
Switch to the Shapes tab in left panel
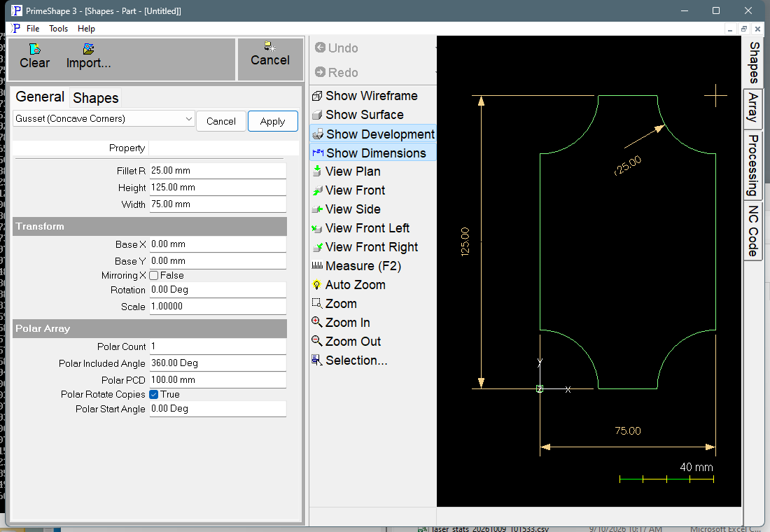pyautogui.click(x=96, y=98)
